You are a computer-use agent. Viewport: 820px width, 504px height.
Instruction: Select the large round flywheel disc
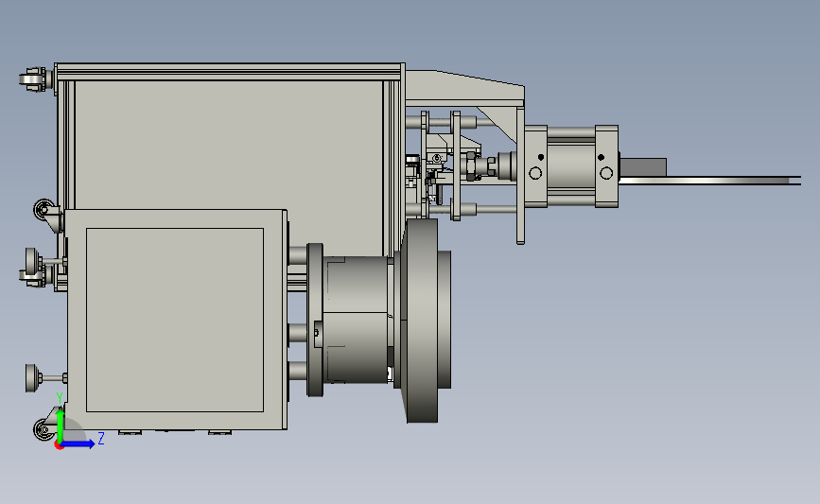click(x=422, y=321)
